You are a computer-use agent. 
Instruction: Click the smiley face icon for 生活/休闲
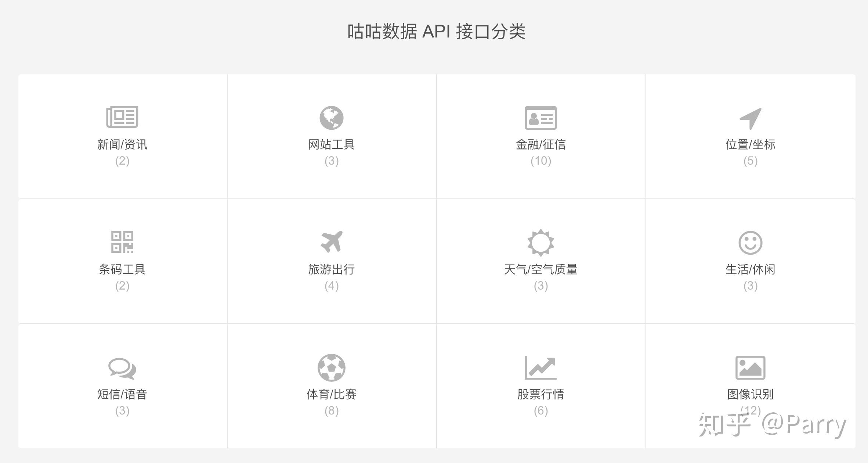[x=750, y=243]
